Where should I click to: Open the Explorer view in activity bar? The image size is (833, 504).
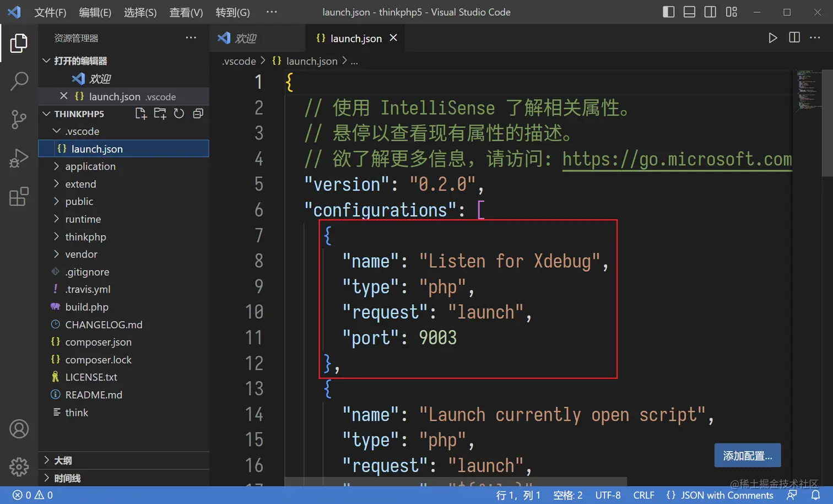(x=19, y=43)
